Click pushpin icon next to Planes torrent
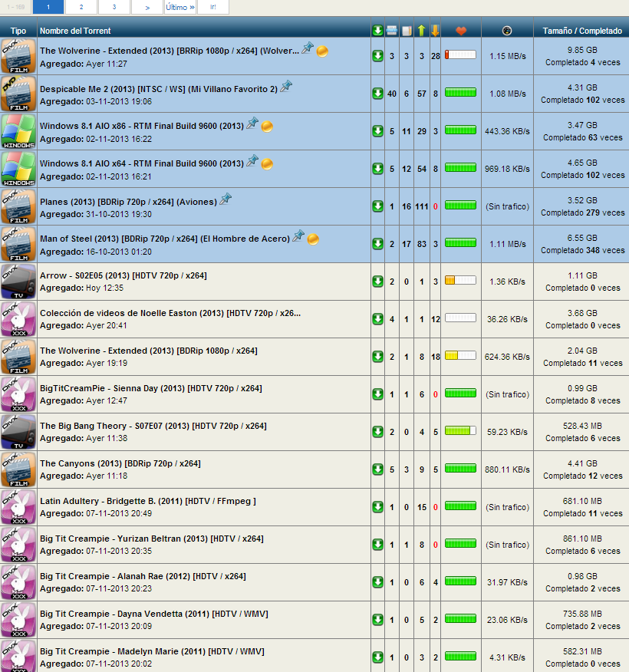The width and height of the screenshot is (629, 672). [226, 199]
